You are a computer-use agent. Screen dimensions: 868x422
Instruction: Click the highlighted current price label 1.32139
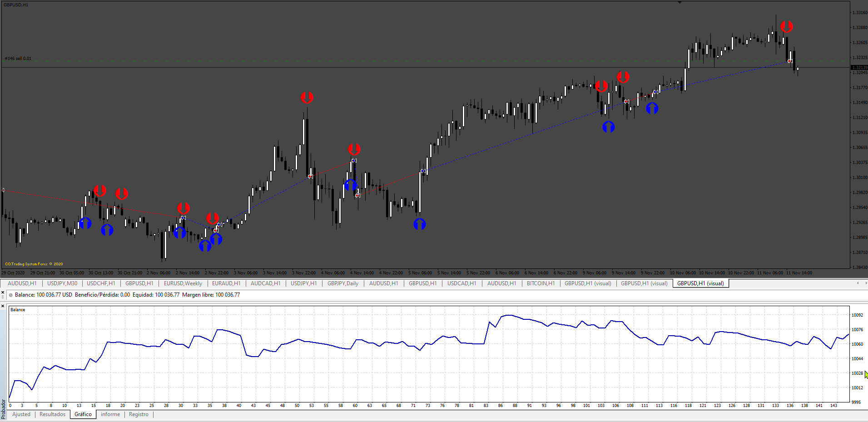(859, 68)
